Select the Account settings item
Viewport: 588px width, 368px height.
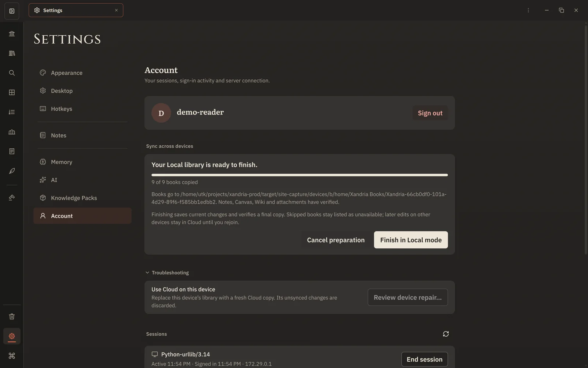82,216
